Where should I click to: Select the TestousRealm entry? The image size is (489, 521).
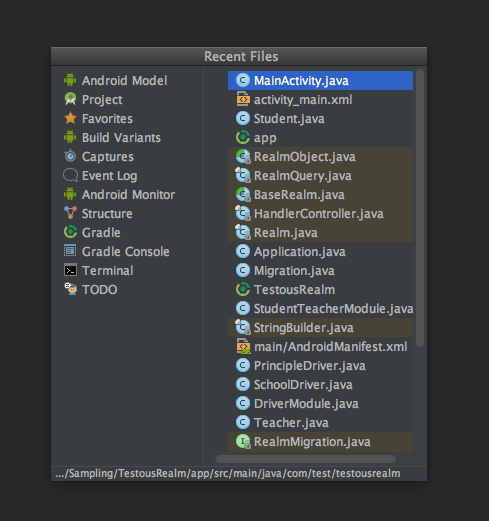(x=320, y=289)
